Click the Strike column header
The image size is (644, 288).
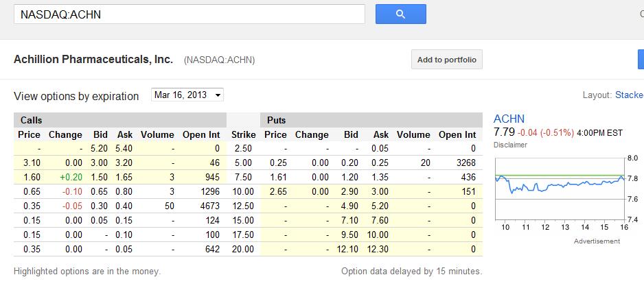coord(244,135)
